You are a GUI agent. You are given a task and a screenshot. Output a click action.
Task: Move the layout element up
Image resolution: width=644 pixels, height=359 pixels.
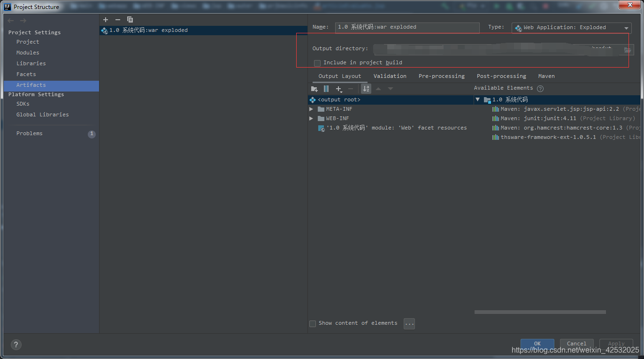378,89
